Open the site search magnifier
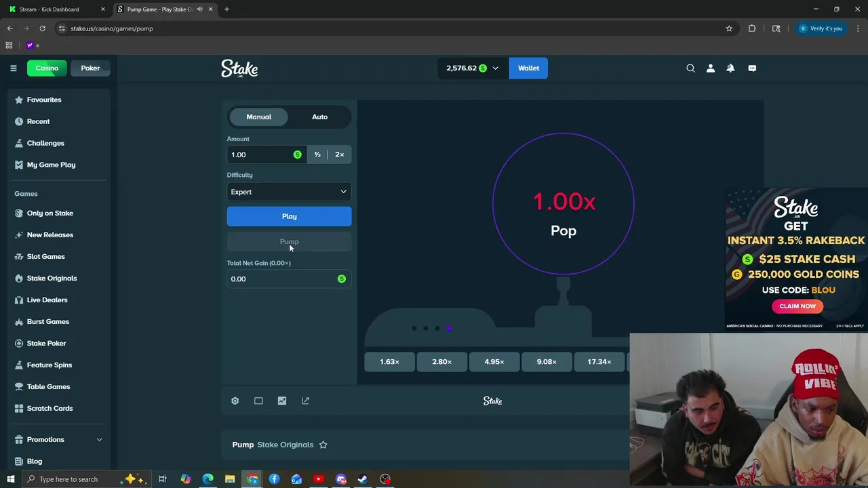 (690, 68)
